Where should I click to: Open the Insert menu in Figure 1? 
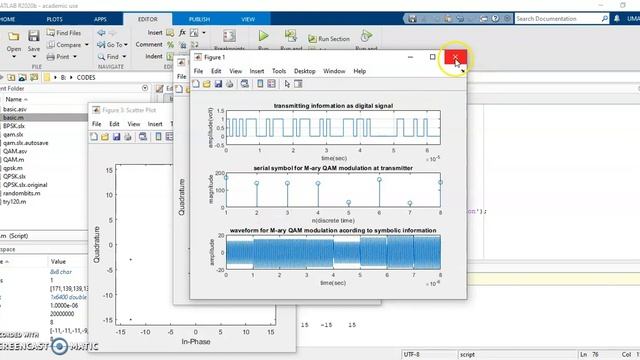257,71
